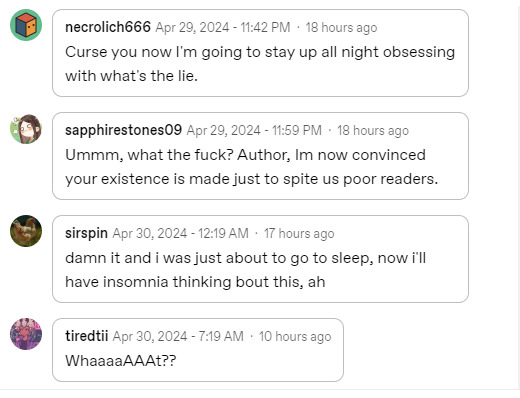Select the "Ummm, what the fuck?" comment text
The height and width of the screenshot is (398, 520).
click(252, 167)
